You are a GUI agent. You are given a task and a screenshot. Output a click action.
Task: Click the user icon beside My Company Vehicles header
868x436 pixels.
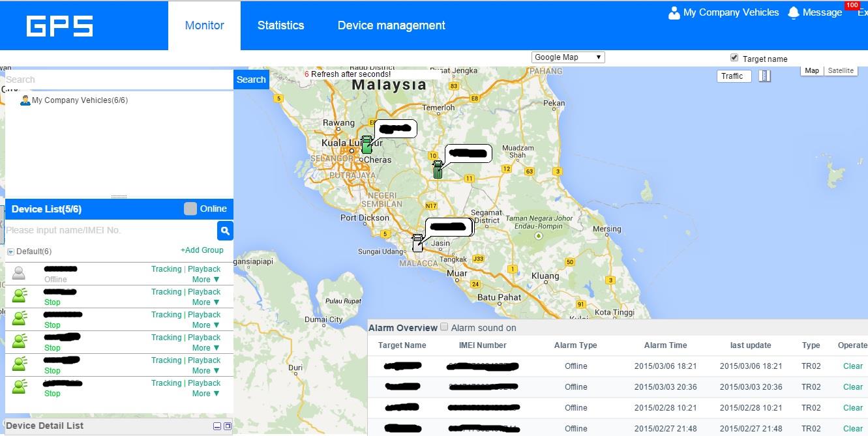point(674,12)
